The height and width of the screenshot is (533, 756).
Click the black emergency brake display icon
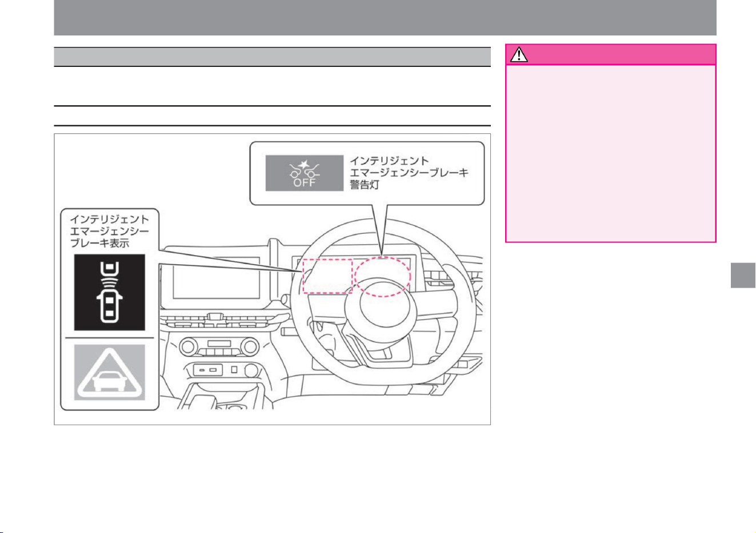(109, 292)
